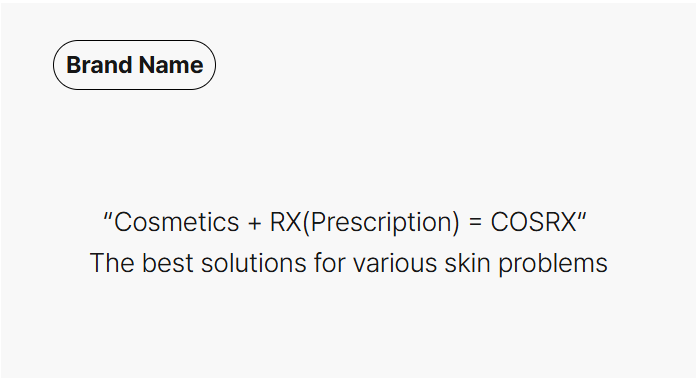Viewport: 697px width, 378px height.
Task: Click the Brand Name pill button
Action: click(x=134, y=65)
